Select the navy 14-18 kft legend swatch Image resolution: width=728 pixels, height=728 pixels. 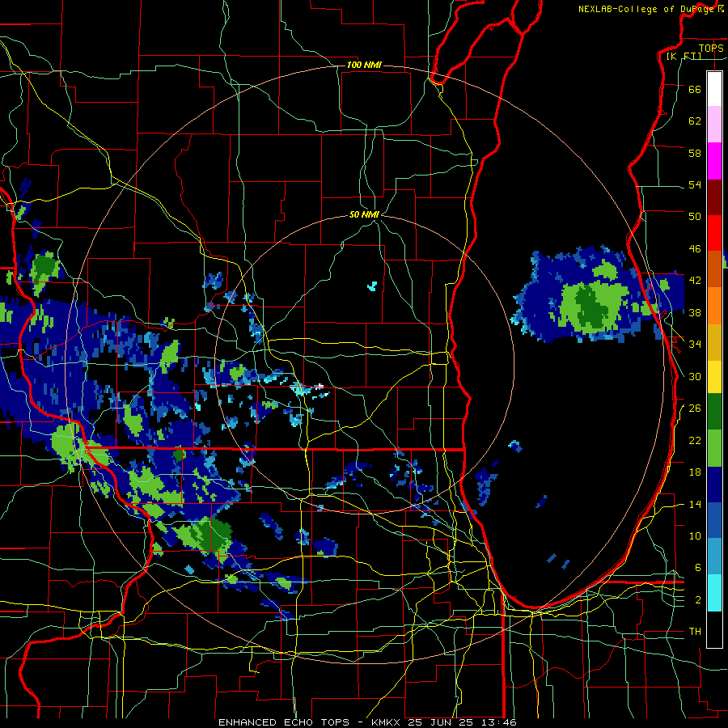[714, 485]
